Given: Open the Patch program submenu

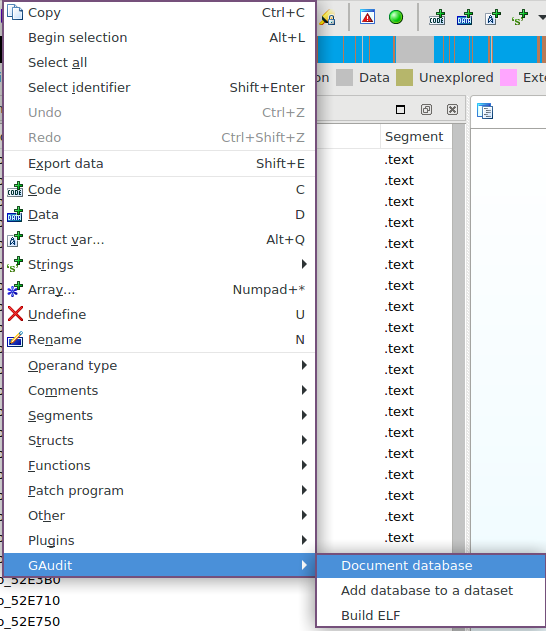Looking at the screenshot, I should [159, 491].
